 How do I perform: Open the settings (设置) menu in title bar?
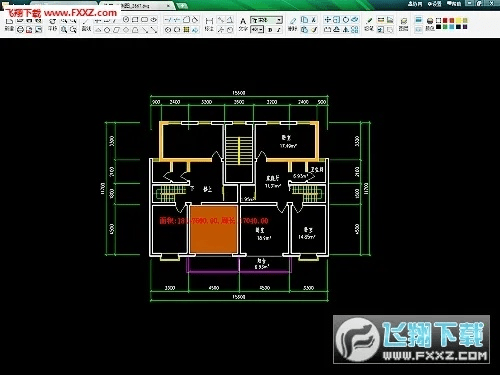pyautogui.click(x=435, y=4)
